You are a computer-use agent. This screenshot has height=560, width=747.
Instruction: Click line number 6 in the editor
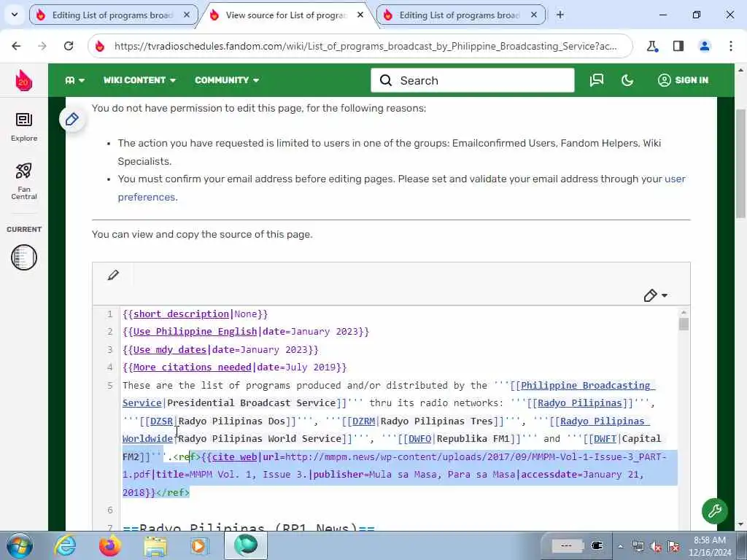coord(110,510)
